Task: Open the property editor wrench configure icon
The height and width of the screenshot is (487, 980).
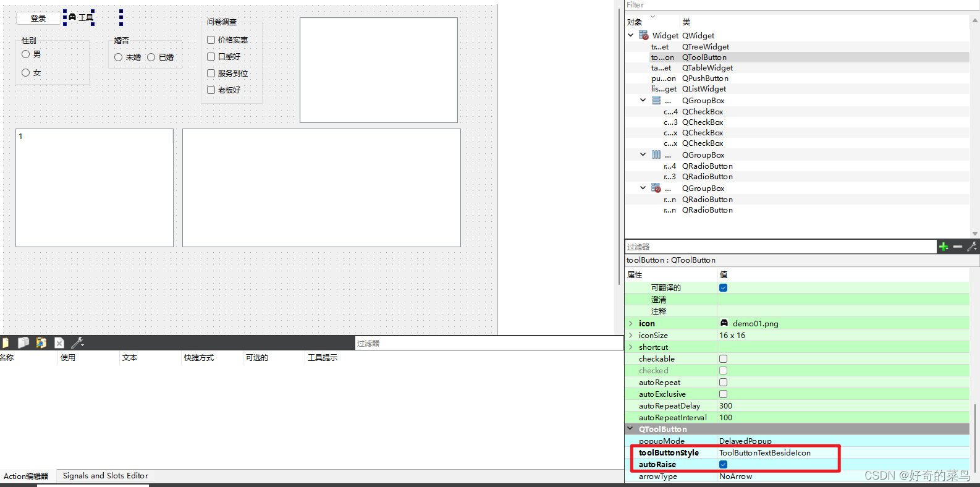Action: tap(972, 247)
